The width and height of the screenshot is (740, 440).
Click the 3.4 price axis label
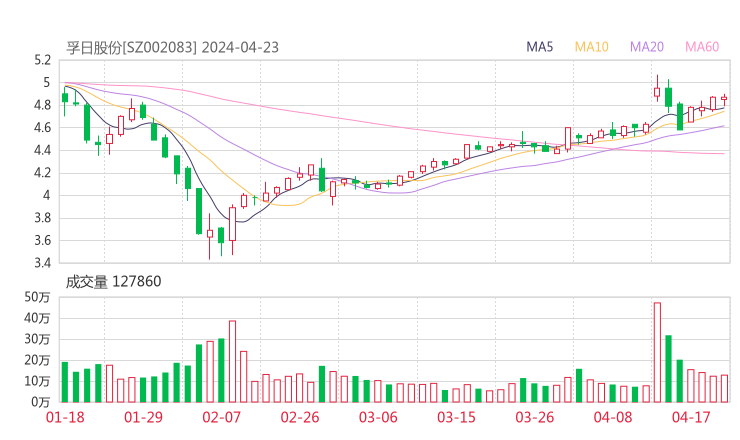click(x=42, y=262)
